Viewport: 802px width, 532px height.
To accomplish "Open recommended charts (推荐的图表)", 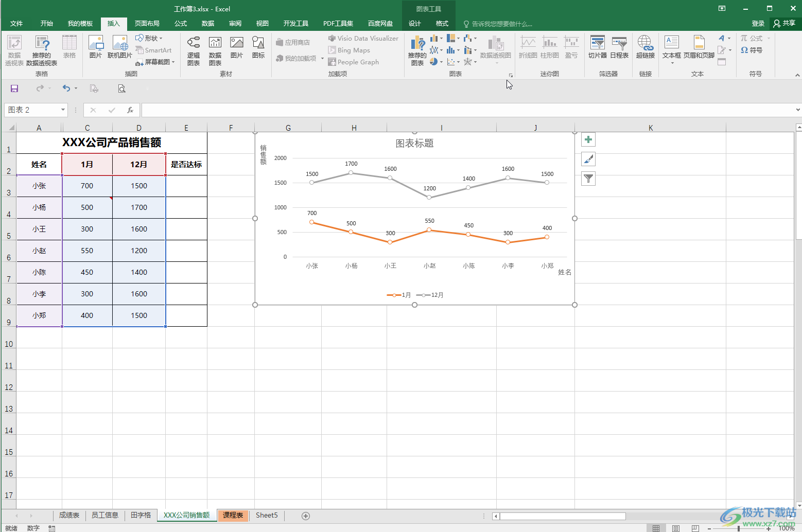I will 417,51.
